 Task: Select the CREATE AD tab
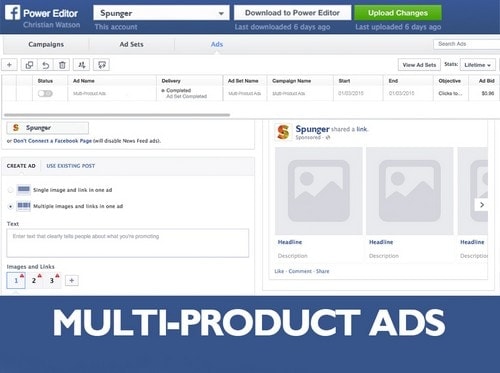coord(21,166)
